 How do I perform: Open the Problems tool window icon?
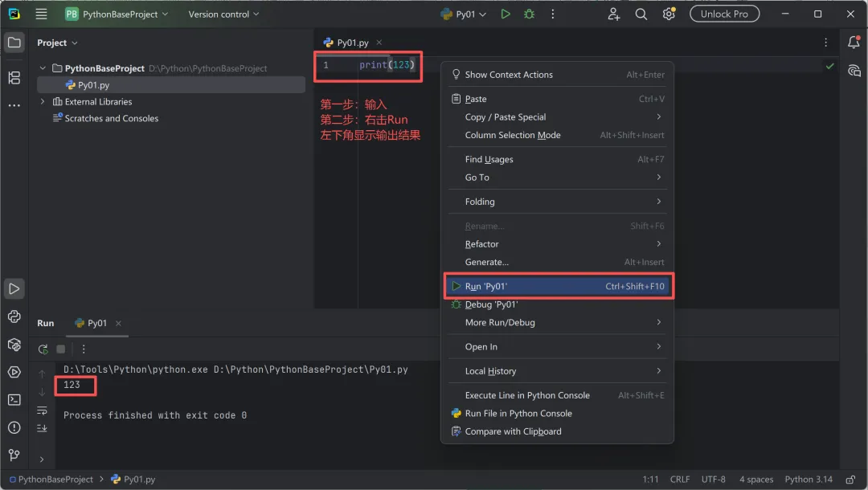click(14, 427)
